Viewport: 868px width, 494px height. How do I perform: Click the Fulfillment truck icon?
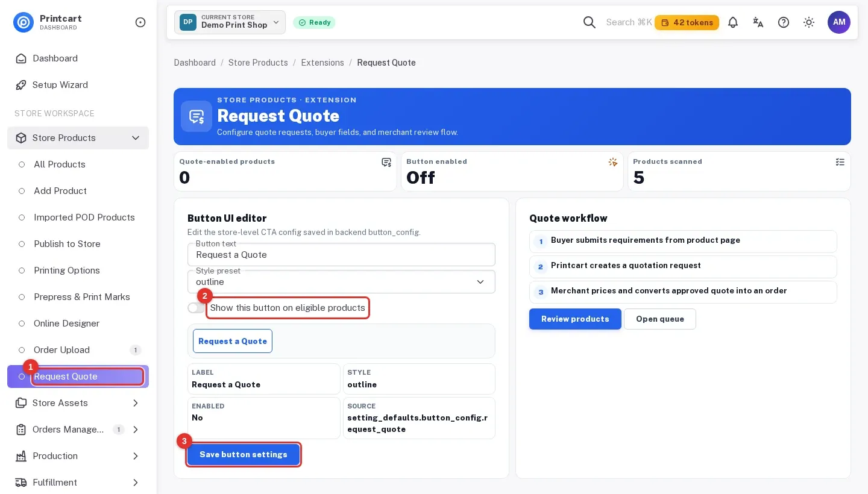click(x=21, y=483)
